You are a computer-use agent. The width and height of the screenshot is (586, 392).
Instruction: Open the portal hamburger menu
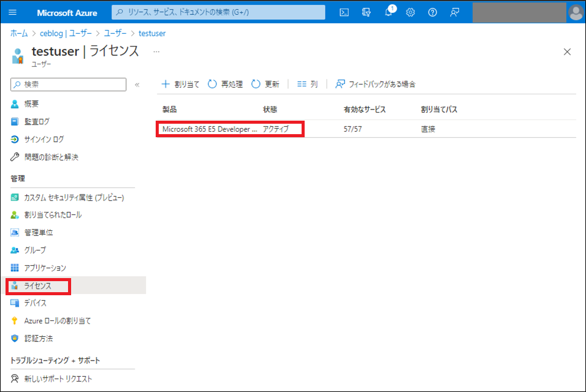[12, 12]
